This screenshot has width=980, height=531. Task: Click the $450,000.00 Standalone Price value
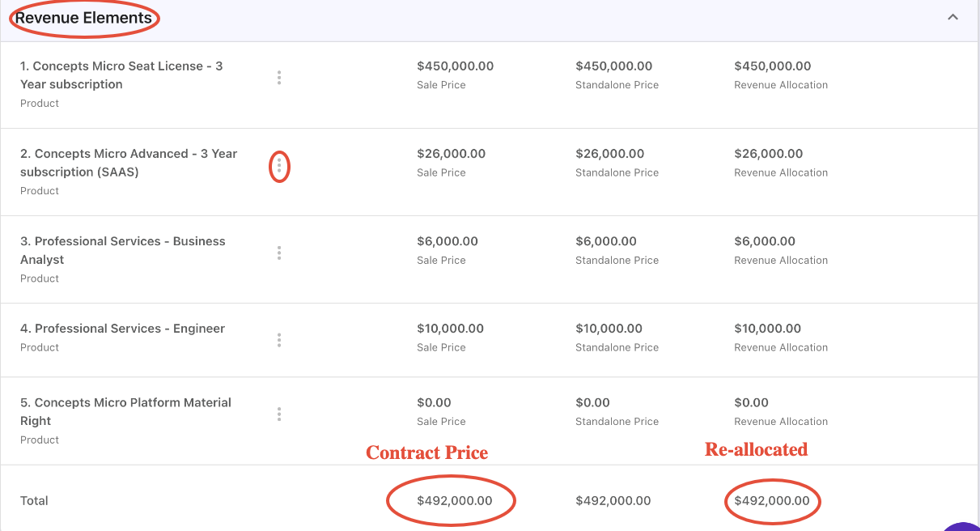(x=613, y=66)
